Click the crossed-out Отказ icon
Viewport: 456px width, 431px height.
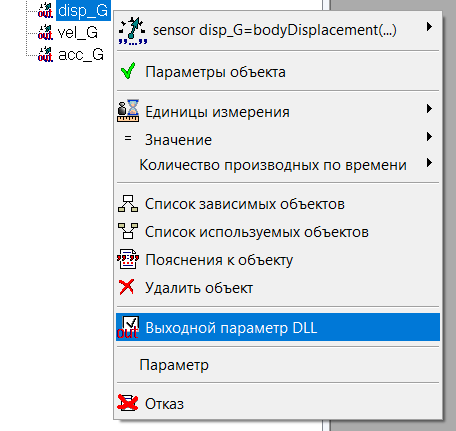pyautogui.click(x=128, y=403)
